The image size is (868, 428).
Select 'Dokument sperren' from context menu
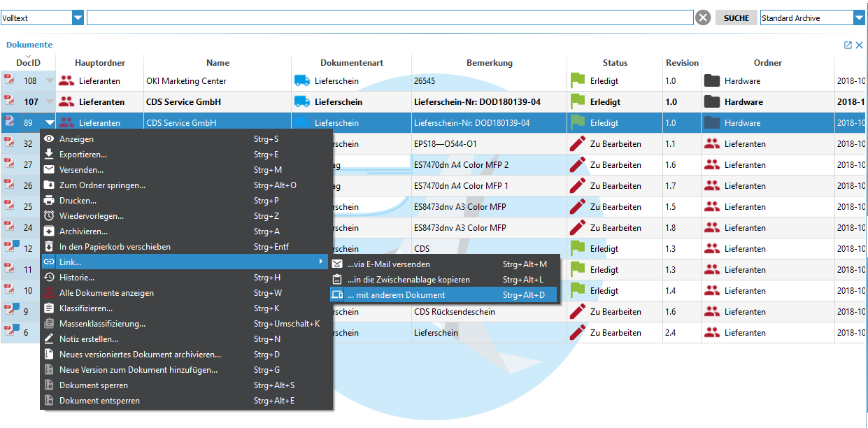tap(94, 385)
